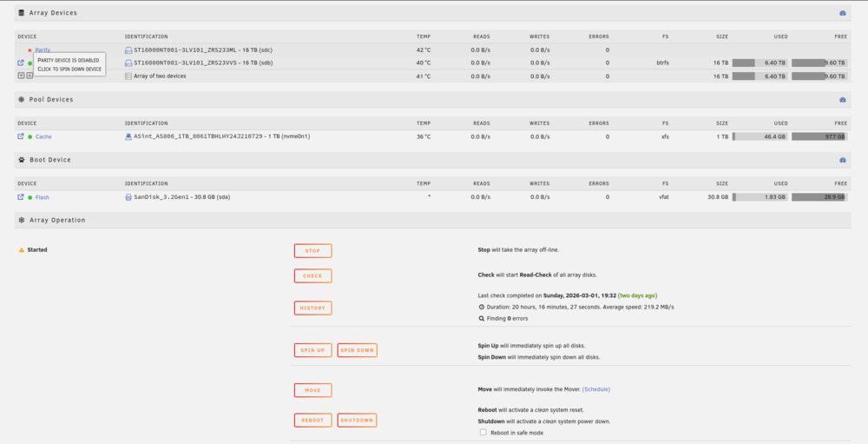868x444 pixels.
Task: Select the text 'Array of two devices'
Action: 160,76
